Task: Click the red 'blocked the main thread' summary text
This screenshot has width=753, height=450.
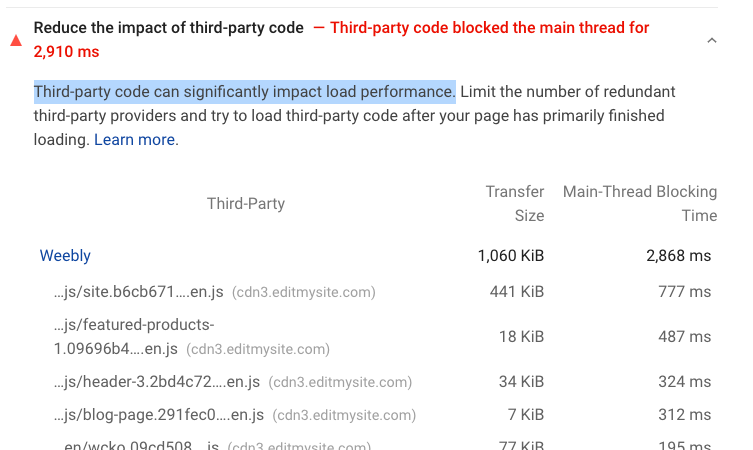Action: point(489,28)
